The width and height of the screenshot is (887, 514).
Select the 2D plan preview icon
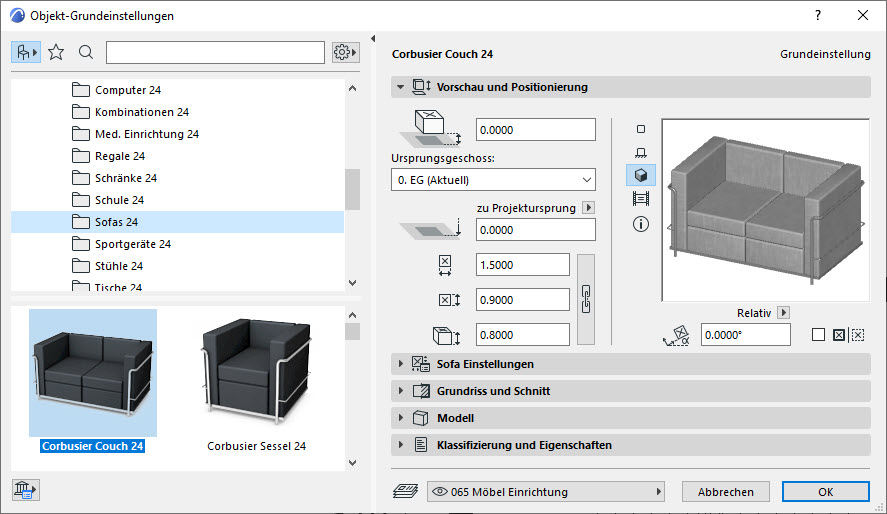[x=641, y=129]
